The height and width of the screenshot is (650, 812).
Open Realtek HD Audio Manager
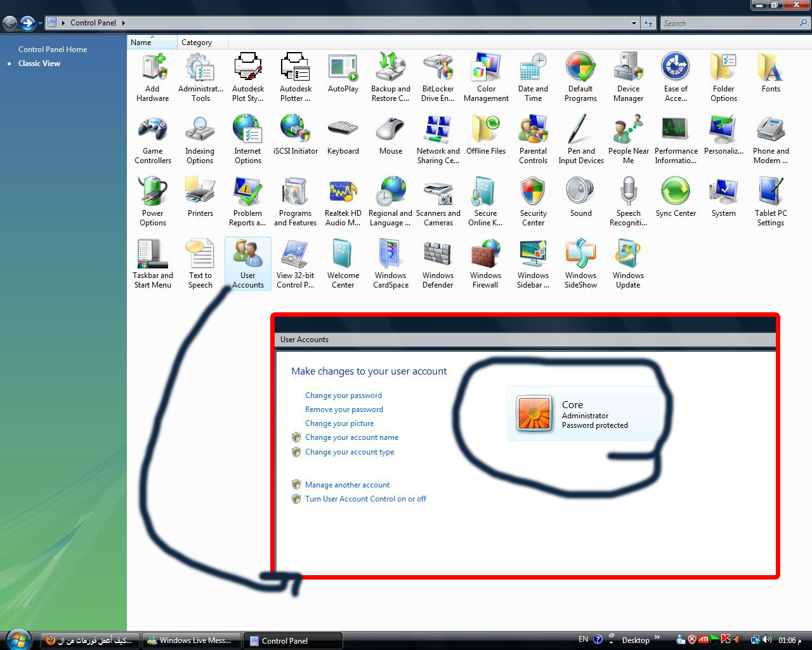click(x=343, y=202)
